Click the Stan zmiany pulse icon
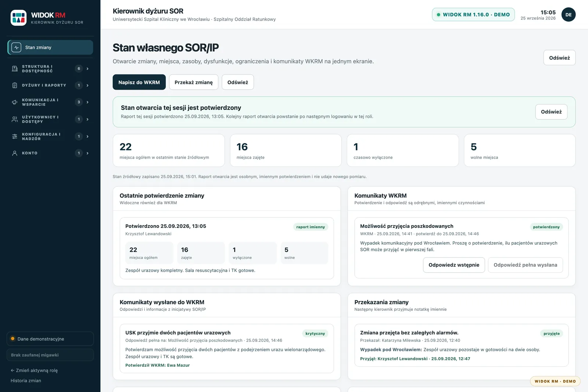The width and height of the screenshot is (588, 392). [16, 47]
